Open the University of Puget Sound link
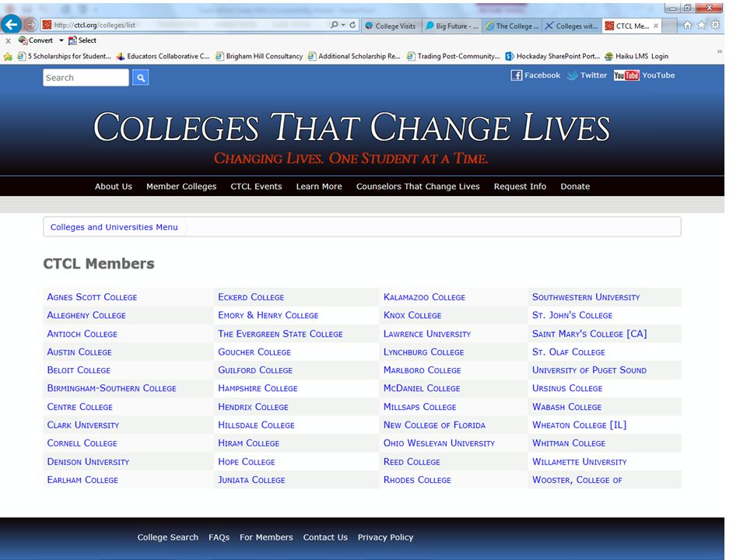Image resolution: width=747 pixels, height=560 pixels. tap(589, 370)
